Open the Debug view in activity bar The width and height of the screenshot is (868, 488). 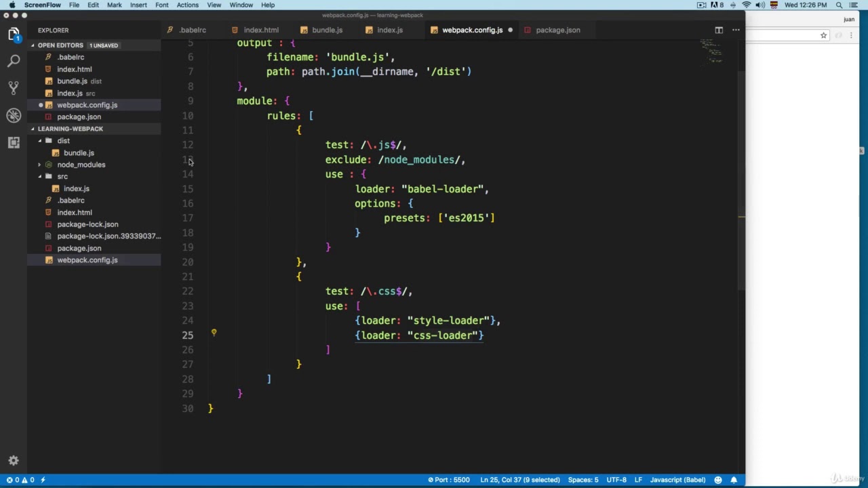[x=14, y=115]
